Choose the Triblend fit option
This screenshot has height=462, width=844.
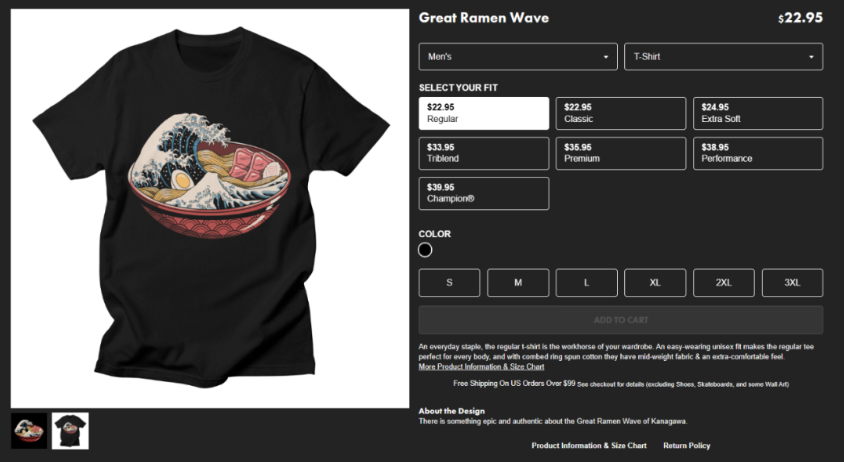tap(484, 153)
